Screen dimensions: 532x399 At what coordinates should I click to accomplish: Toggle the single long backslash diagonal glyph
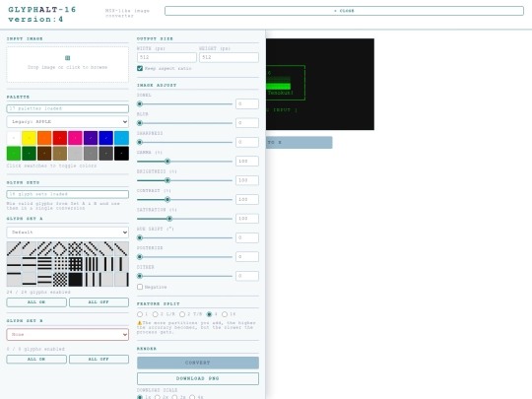[x=121, y=248]
